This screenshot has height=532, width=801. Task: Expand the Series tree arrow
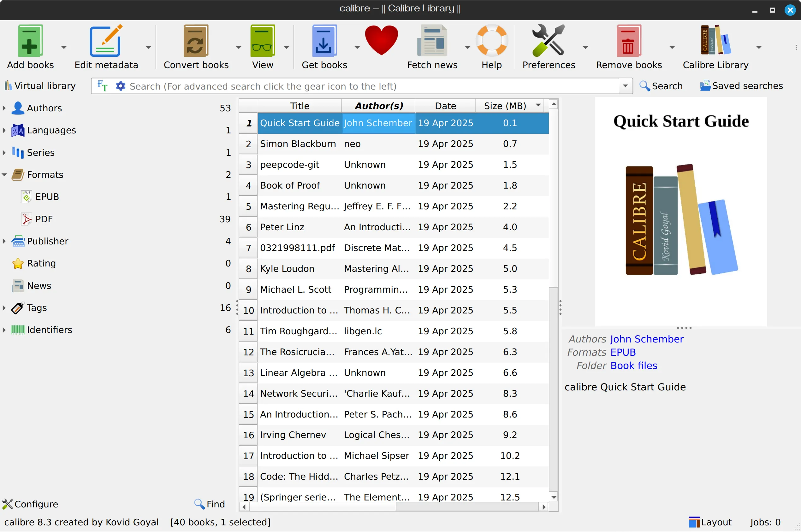tap(4, 152)
